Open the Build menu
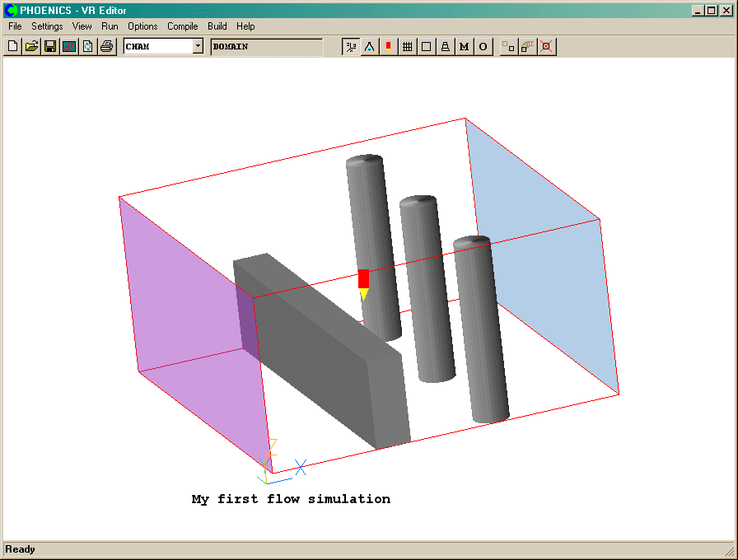This screenshot has height=560, width=738. pyautogui.click(x=217, y=26)
